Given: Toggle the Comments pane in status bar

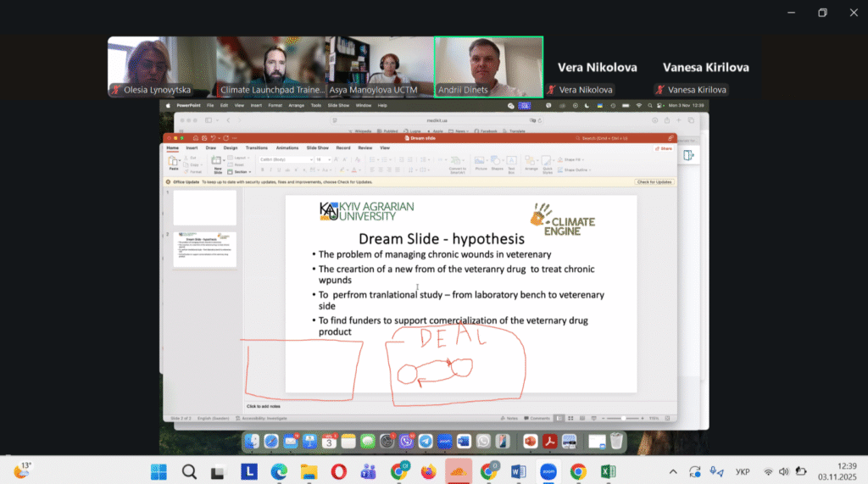Looking at the screenshot, I should (x=538, y=418).
